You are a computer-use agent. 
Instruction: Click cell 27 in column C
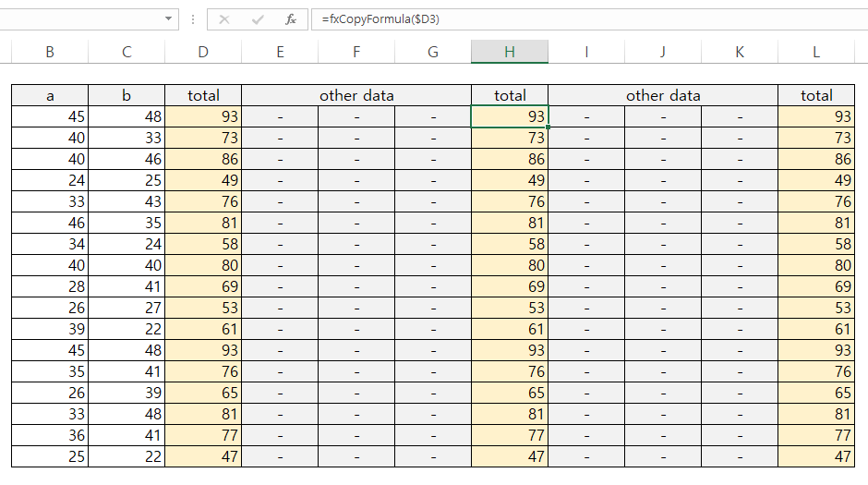(x=127, y=308)
